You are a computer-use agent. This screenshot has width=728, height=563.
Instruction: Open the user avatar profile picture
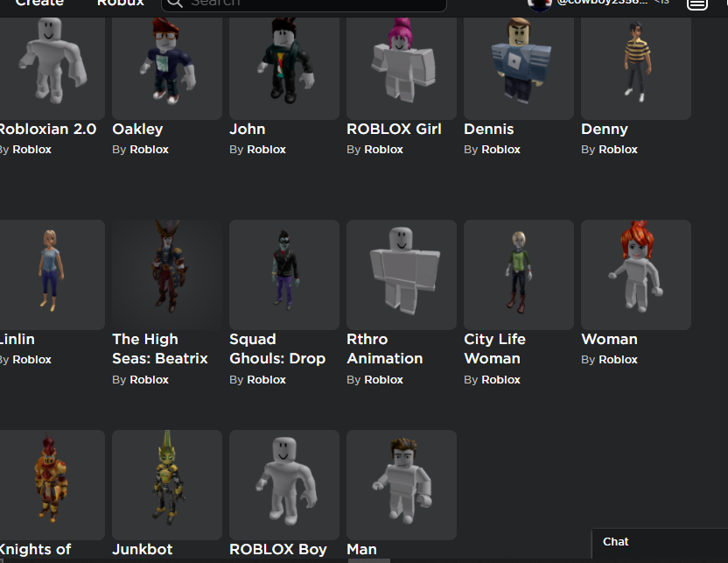pyautogui.click(x=540, y=4)
